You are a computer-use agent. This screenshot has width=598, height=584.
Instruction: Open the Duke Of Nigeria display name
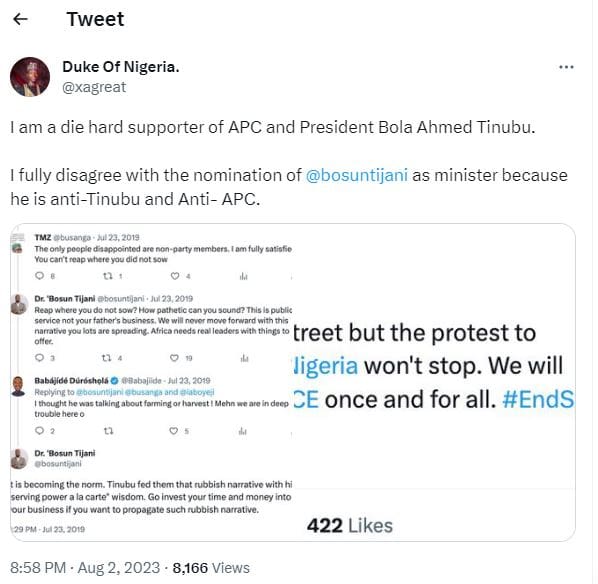(121, 67)
